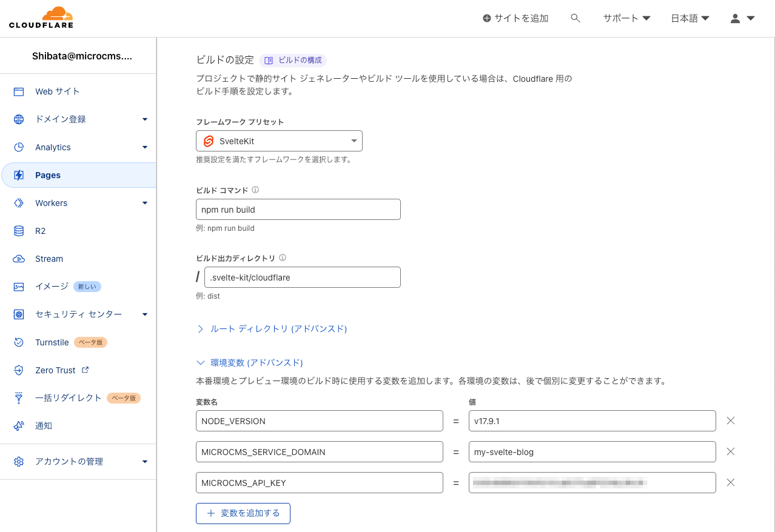The height and width of the screenshot is (532, 775).
Task: Click the search magnifier icon
Action: (x=575, y=18)
